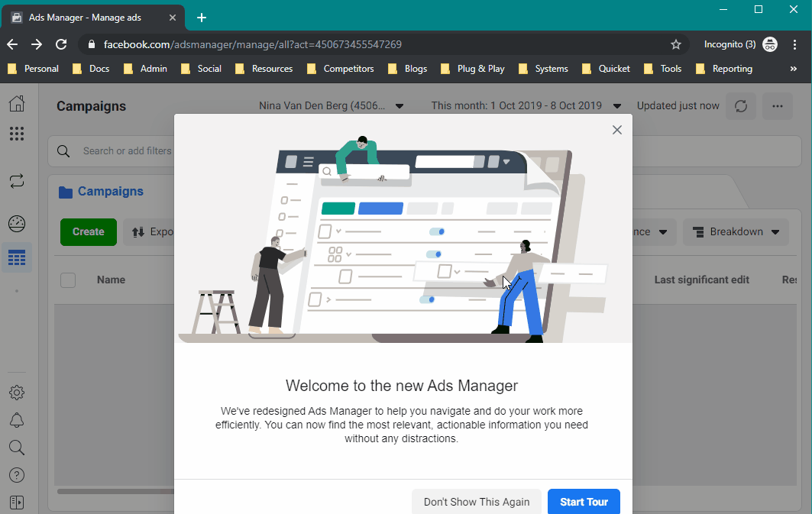This screenshot has width=812, height=514.
Task: Open the notifications bell icon
Action: (x=17, y=420)
